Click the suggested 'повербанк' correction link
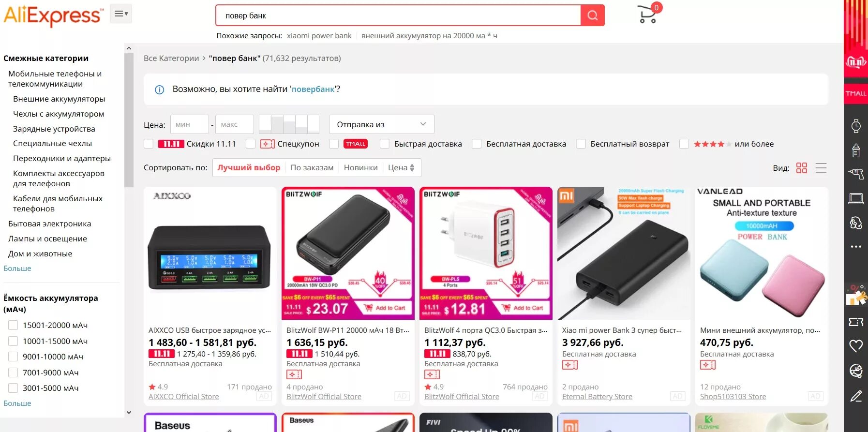Viewport: 868px width, 432px height. pos(313,89)
